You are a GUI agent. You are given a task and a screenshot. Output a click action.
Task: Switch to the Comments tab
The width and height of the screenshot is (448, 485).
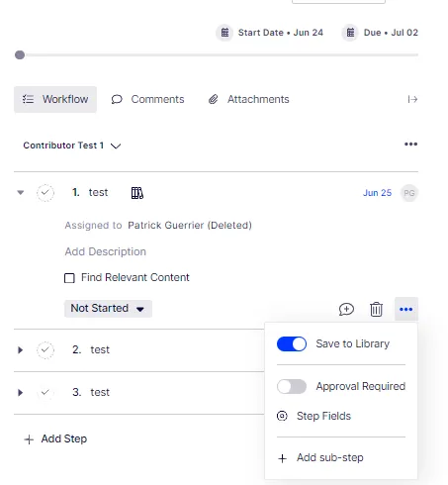point(147,99)
